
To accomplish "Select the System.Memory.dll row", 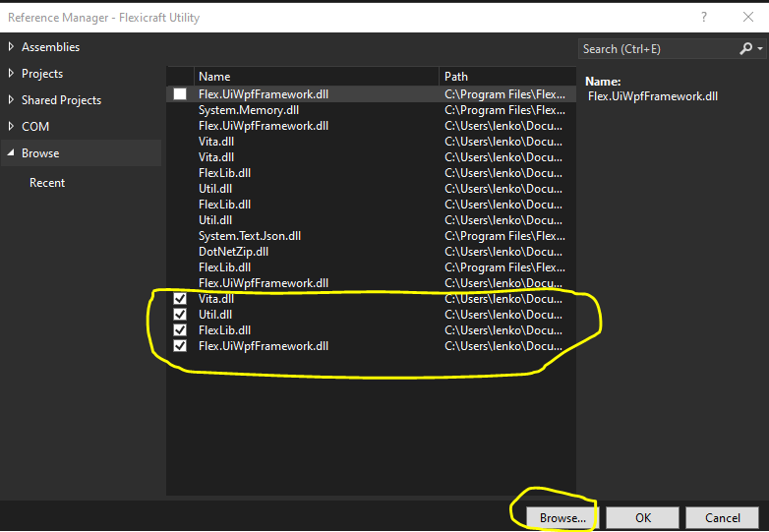I will pos(372,110).
